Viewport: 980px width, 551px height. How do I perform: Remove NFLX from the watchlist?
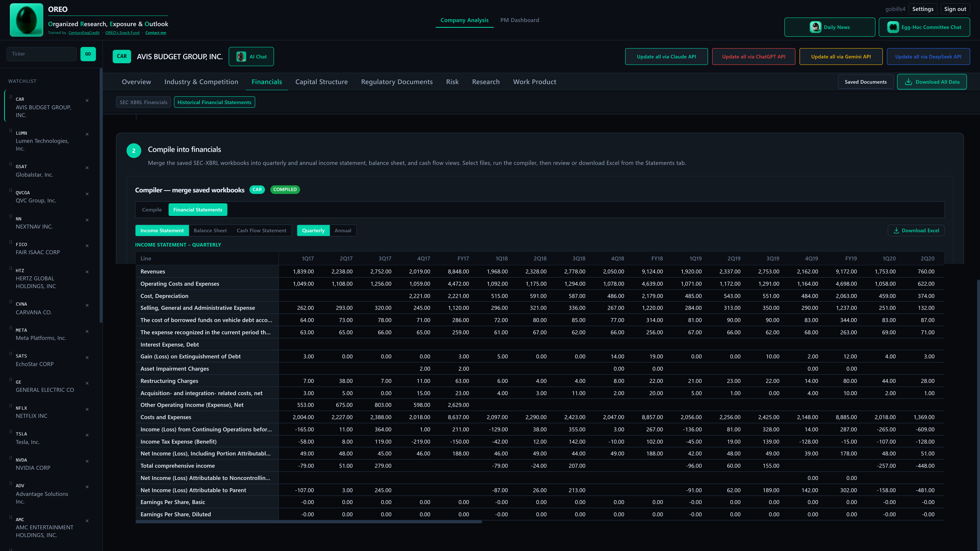[87, 410]
